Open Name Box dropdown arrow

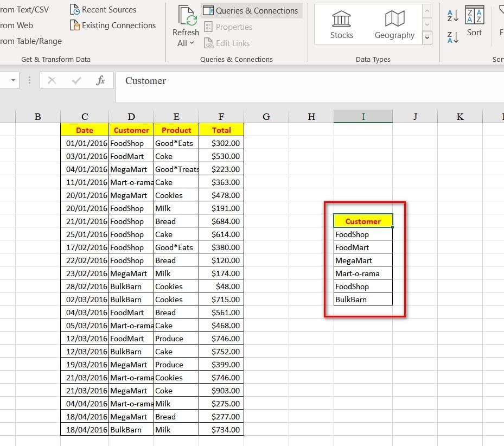pos(13,80)
